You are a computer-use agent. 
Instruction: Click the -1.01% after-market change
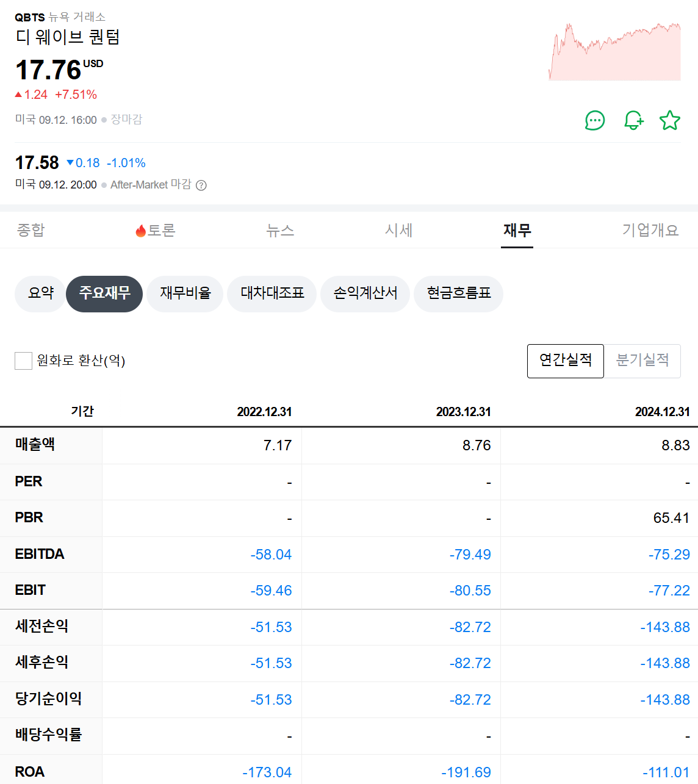(x=126, y=163)
